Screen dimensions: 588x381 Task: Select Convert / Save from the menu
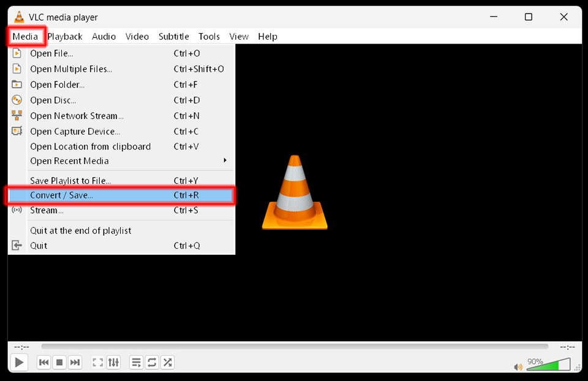coord(61,195)
